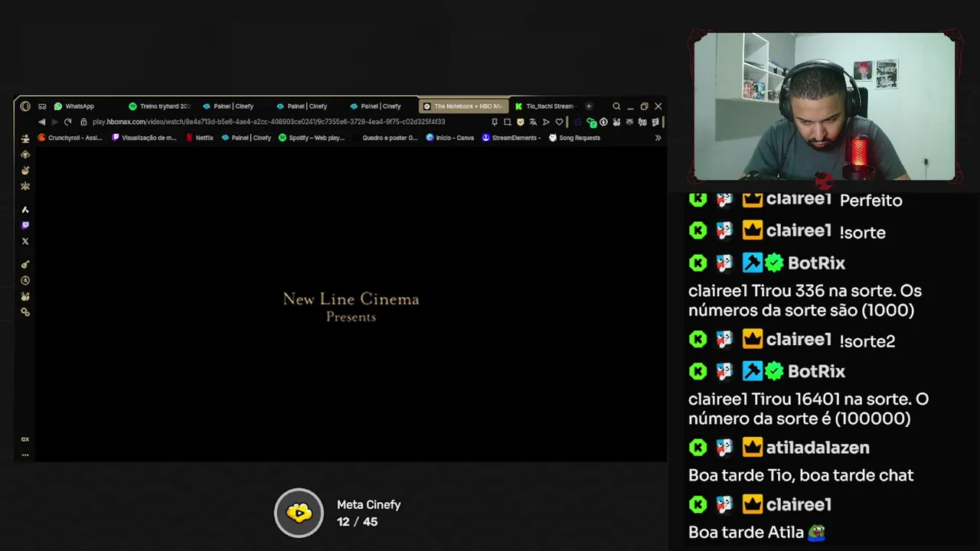
Task: Click the Meta Cinefy '12 / 45' counter
Action: click(x=357, y=522)
